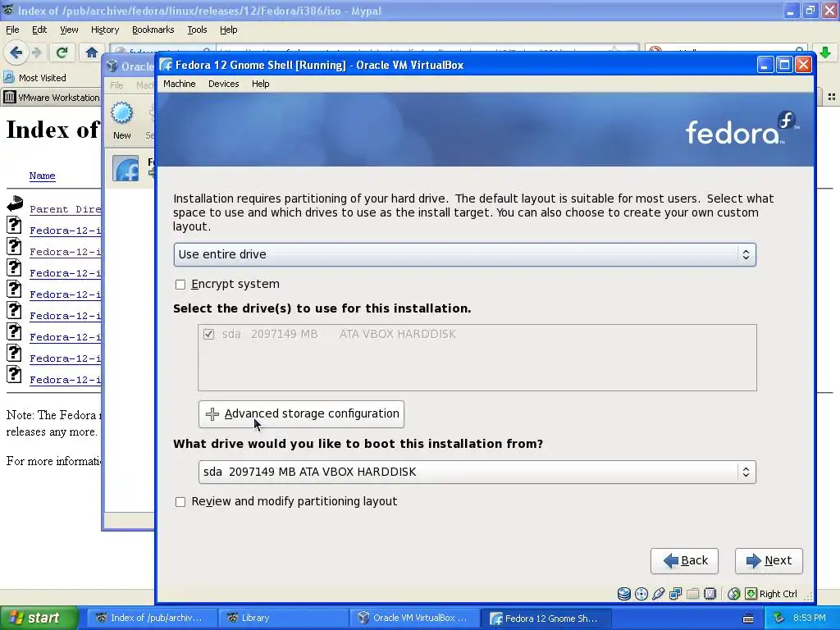Click the taskbar clock showing 8:53 PM
Image resolution: width=840 pixels, height=630 pixels.
coord(810,618)
